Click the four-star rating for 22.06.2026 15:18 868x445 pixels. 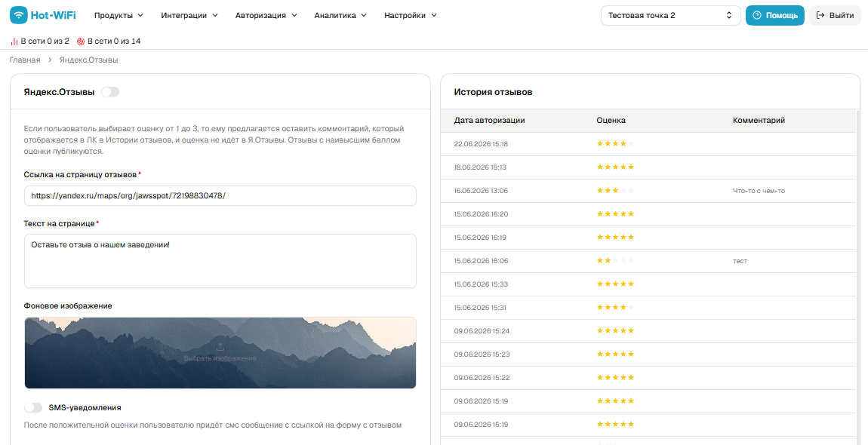coord(615,144)
